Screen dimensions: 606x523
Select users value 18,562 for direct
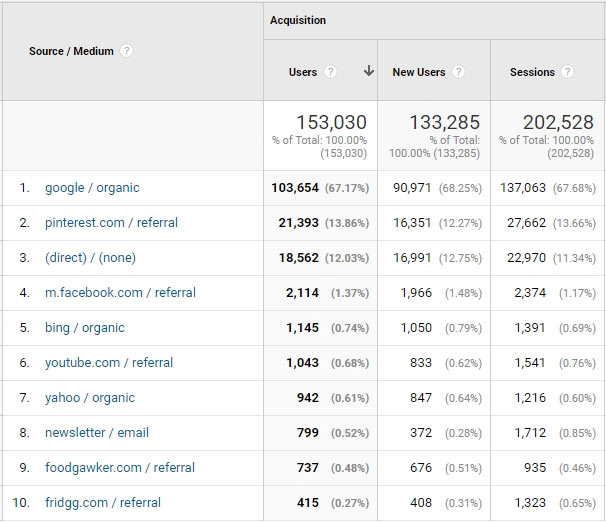[299, 258]
